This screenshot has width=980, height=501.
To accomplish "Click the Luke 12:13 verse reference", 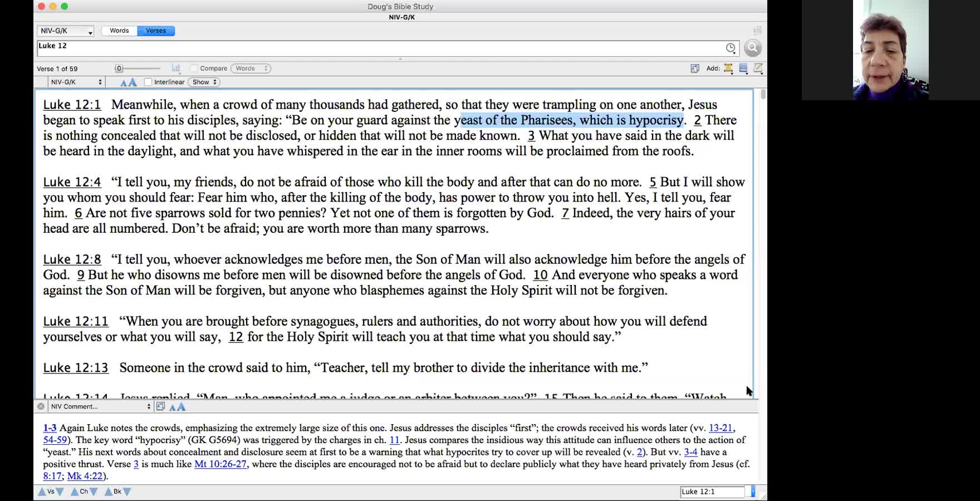I will tap(76, 368).
